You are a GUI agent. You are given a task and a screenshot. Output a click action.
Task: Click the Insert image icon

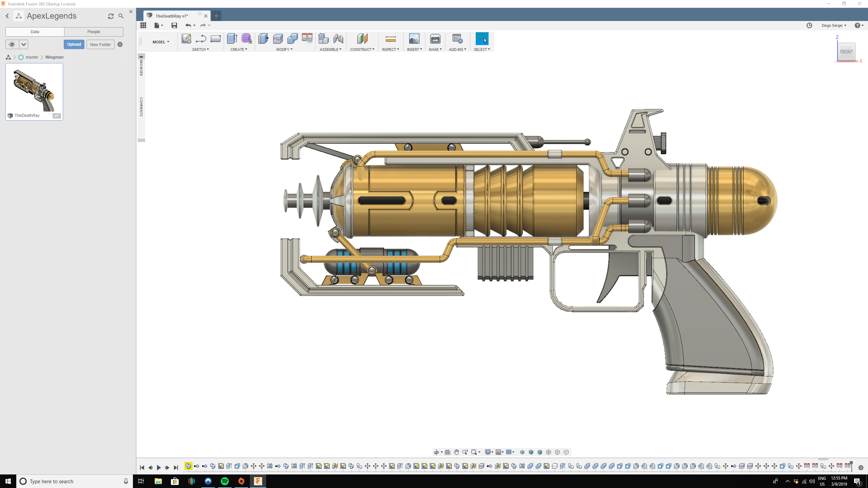pyautogui.click(x=414, y=39)
